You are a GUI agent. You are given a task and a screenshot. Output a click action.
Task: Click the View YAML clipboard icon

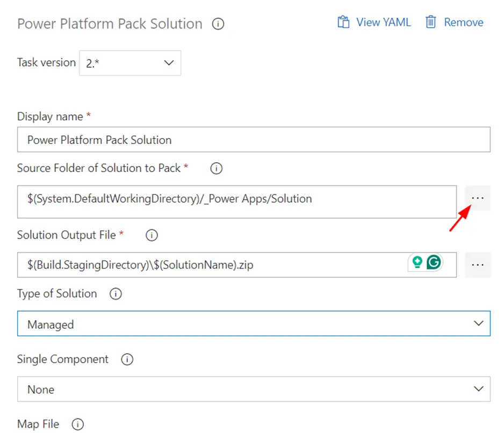pyautogui.click(x=343, y=22)
